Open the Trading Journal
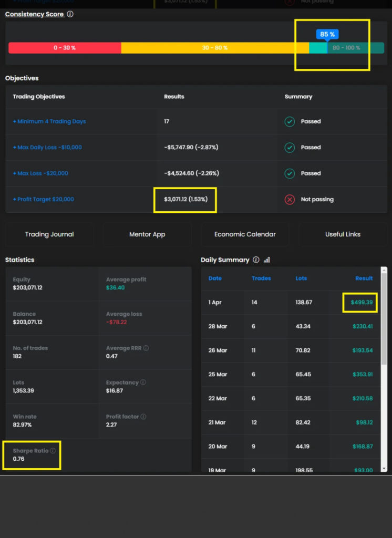The image size is (392, 538). (x=49, y=234)
